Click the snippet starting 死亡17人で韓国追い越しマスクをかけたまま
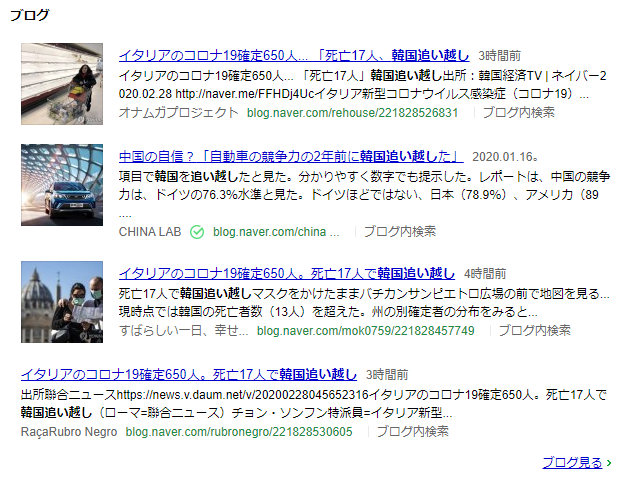This screenshot has width=624, height=486. pos(364,303)
